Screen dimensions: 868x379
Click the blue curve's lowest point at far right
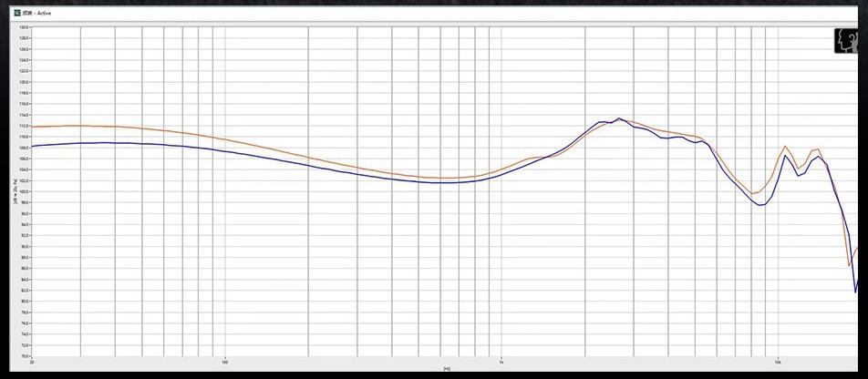(855, 292)
